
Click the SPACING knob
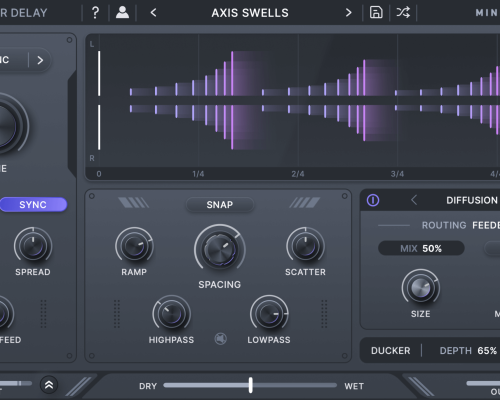tap(220, 249)
